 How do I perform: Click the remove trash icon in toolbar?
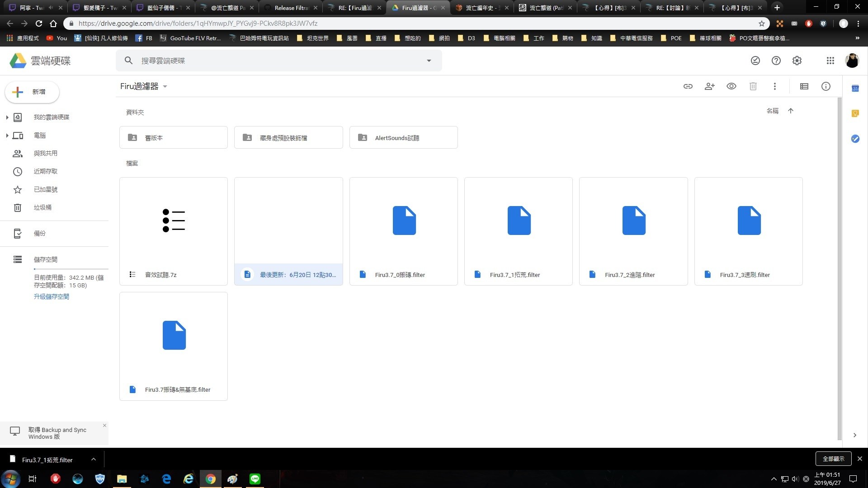click(753, 86)
